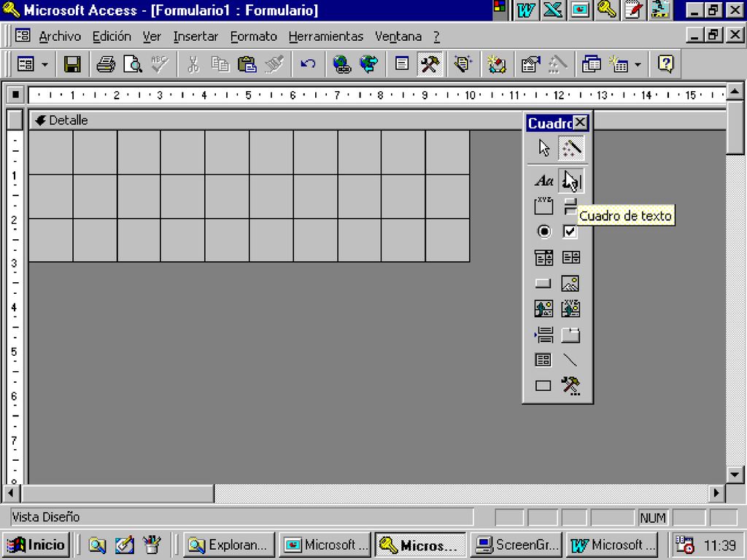Select the Subform/Subreport tool
747x560 pixels.
click(543, 360)
